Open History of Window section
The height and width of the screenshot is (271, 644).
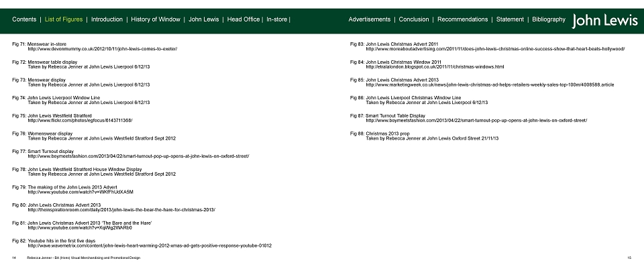click(156, 19)
